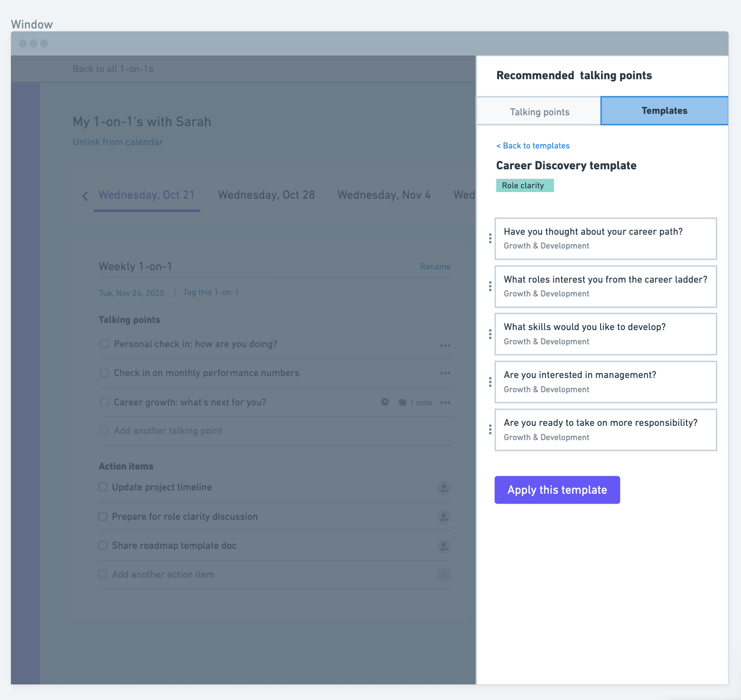Grab the drag handle beside career path question

tap(490, 239)
